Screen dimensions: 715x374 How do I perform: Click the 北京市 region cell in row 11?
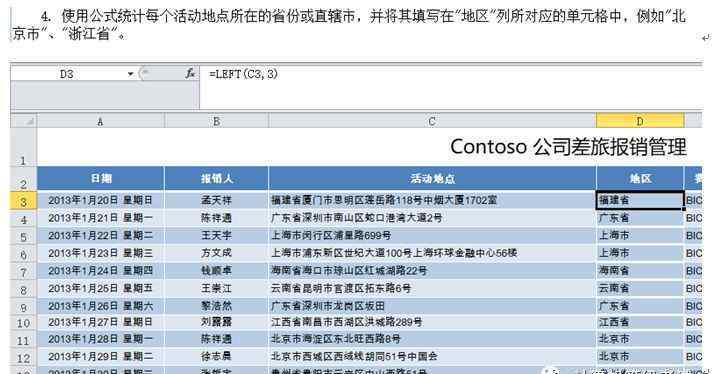pyautogui.click(x=640, y=339)
